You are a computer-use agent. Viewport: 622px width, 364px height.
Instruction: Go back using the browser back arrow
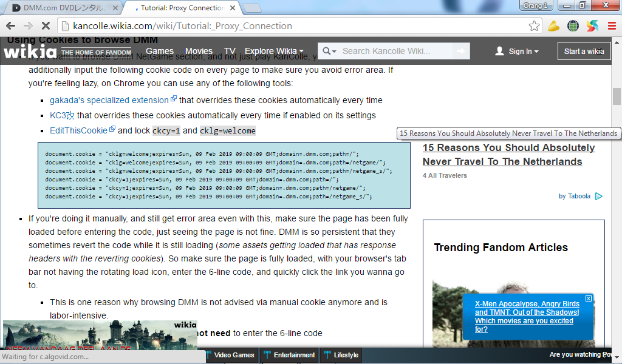11,26
